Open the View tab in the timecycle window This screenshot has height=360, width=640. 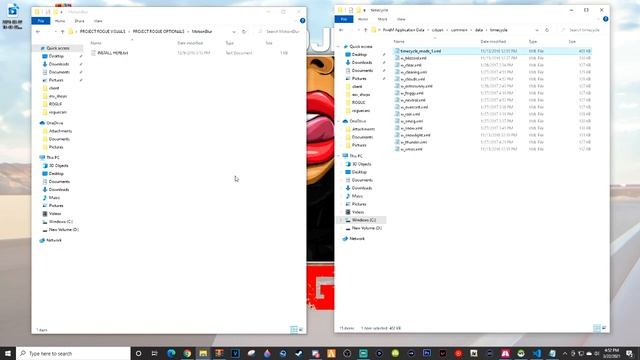coord(401,19)
